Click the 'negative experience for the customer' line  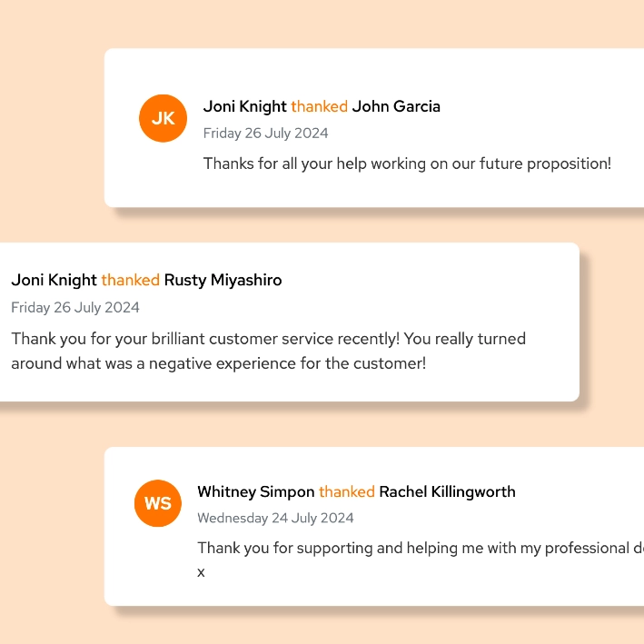[x=219, y=363]
